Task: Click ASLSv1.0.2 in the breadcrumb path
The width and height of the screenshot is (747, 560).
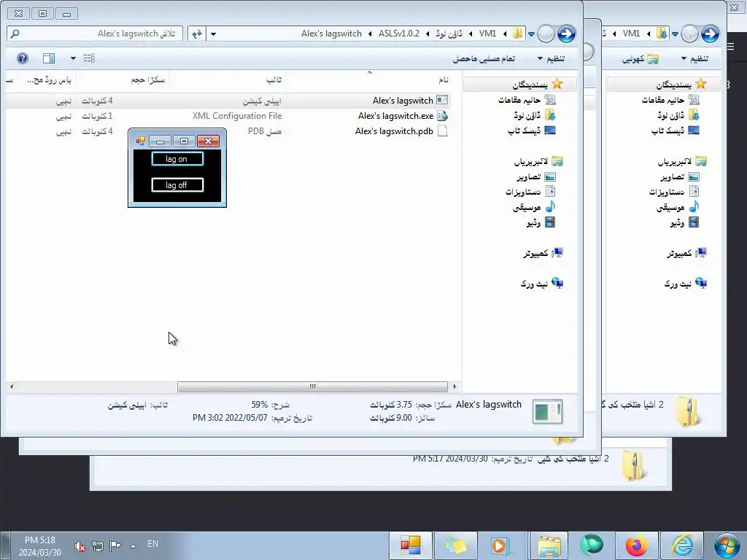Action: (399, 34)
